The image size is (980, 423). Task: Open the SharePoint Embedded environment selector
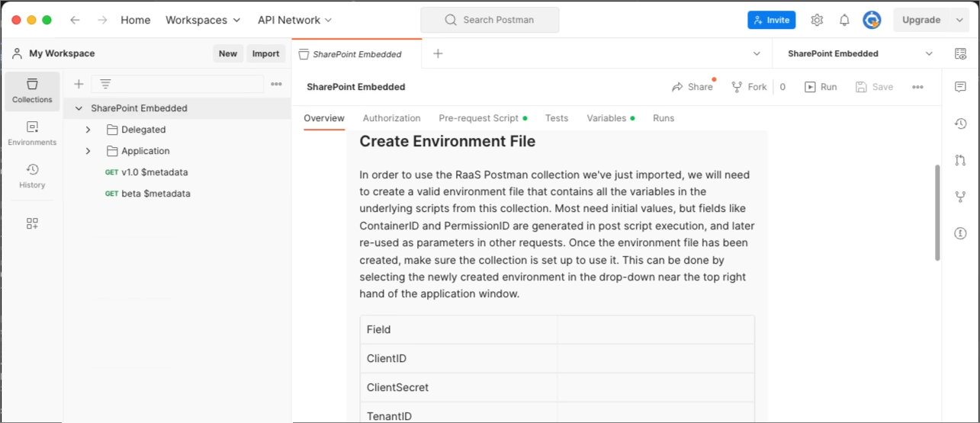coord(860,53)
